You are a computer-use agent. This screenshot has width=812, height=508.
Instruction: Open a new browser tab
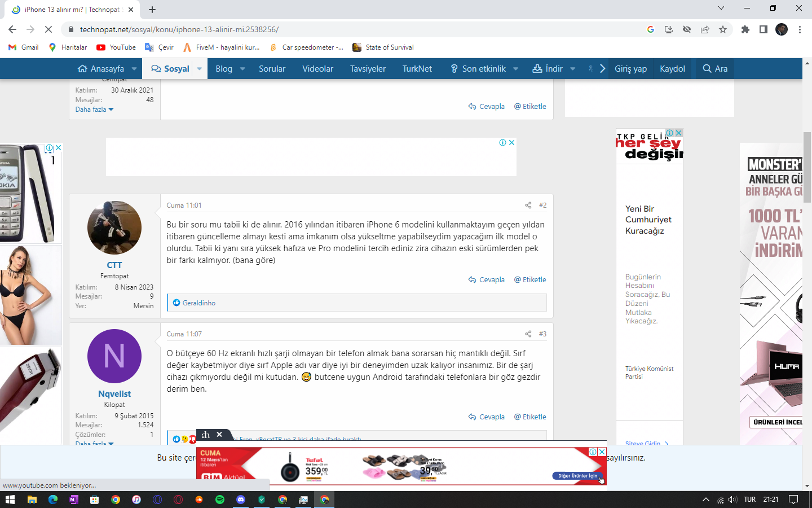(x=152, y=10)
